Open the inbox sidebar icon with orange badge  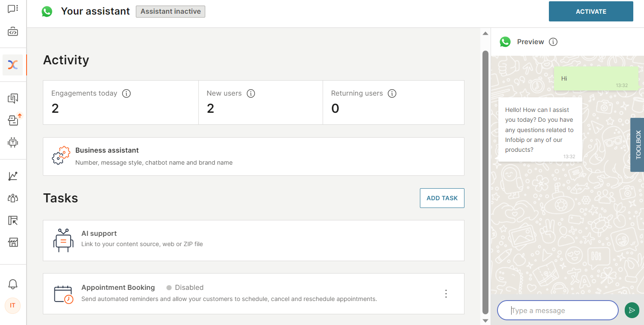[x=13, y=120]
